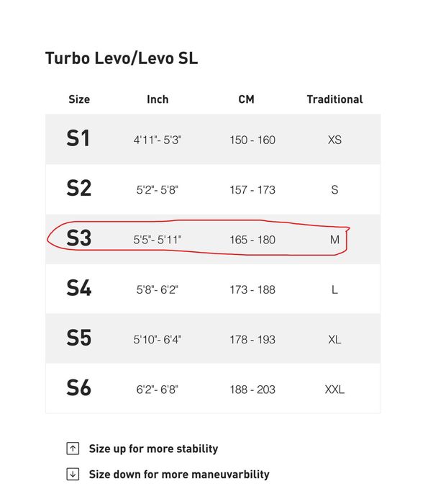Select the S6 size label

(78, 389)
